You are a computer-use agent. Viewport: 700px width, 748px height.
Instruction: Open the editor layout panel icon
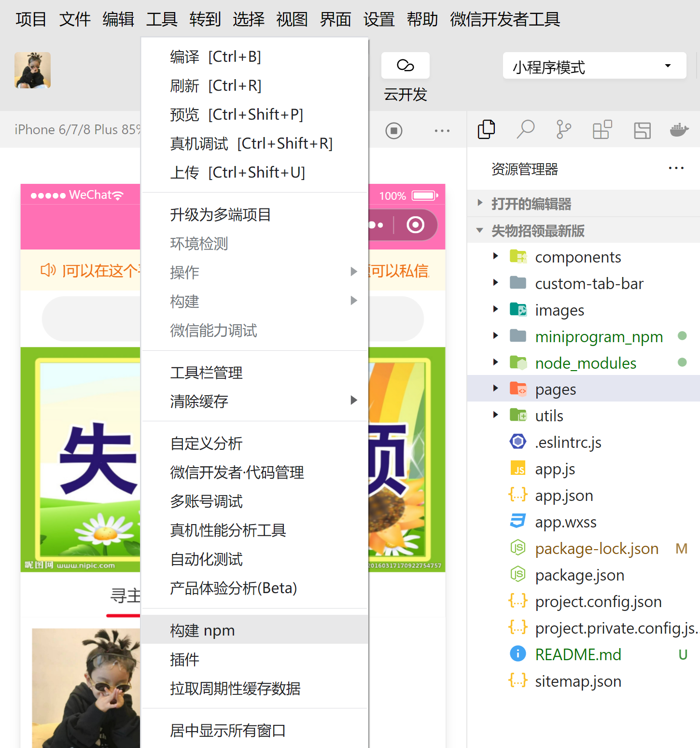(x=642, y=129)
